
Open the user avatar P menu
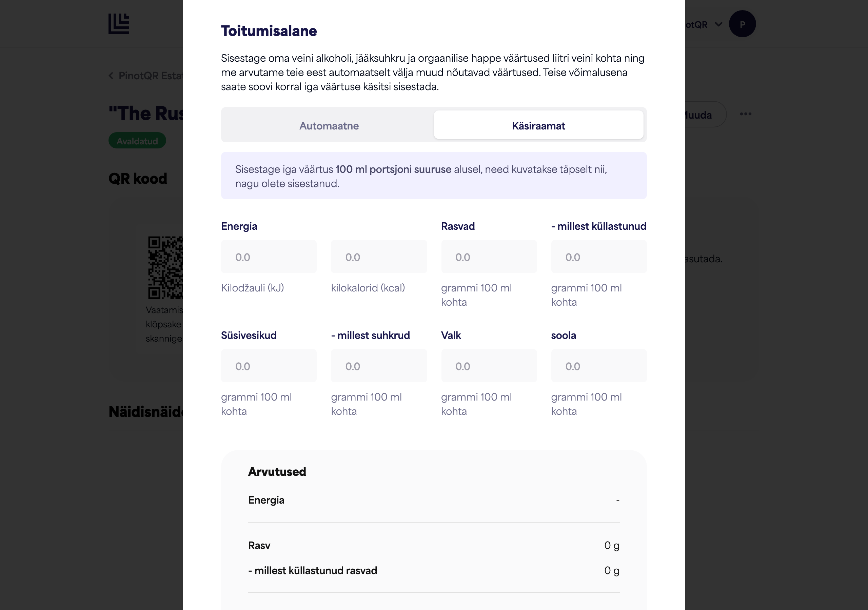[742, 24]
